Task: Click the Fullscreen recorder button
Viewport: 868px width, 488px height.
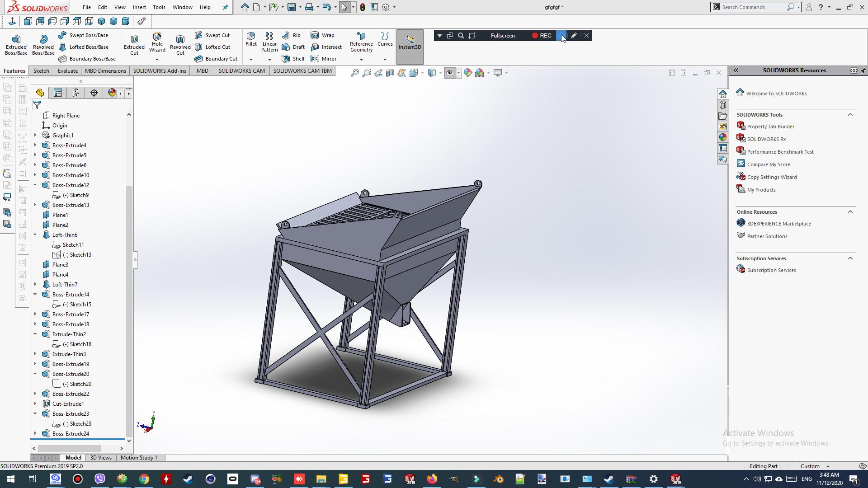Action: pyautogui.click(x=503, y=36)
